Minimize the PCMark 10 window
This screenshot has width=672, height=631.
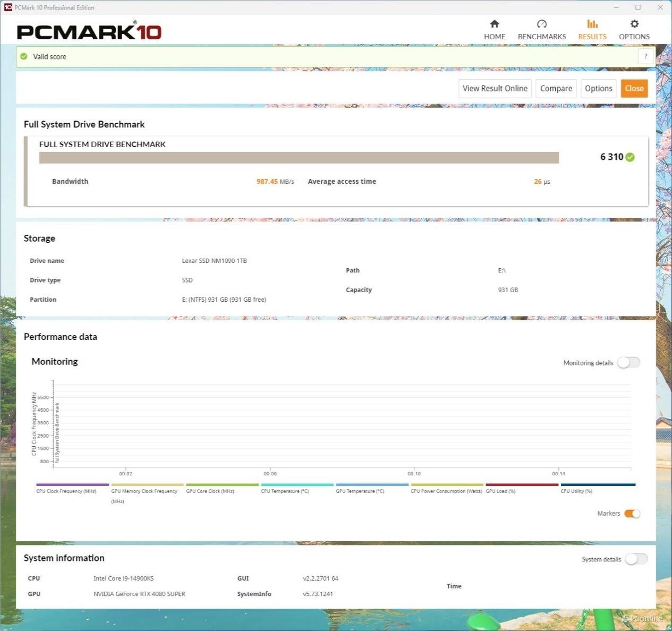617,7
